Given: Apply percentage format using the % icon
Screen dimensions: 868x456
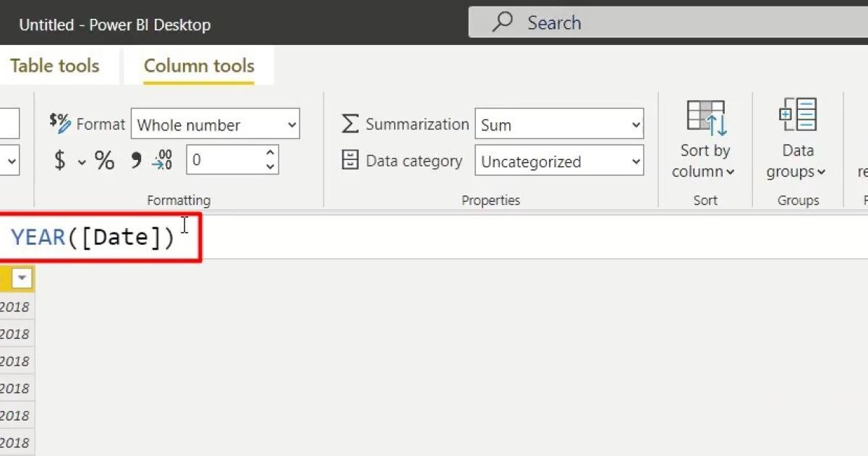Looking at the screenshot, I should pos(104,160).
